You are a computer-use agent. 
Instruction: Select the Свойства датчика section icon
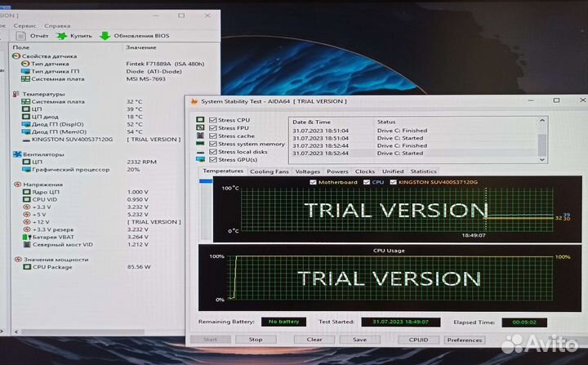[16, 56]
